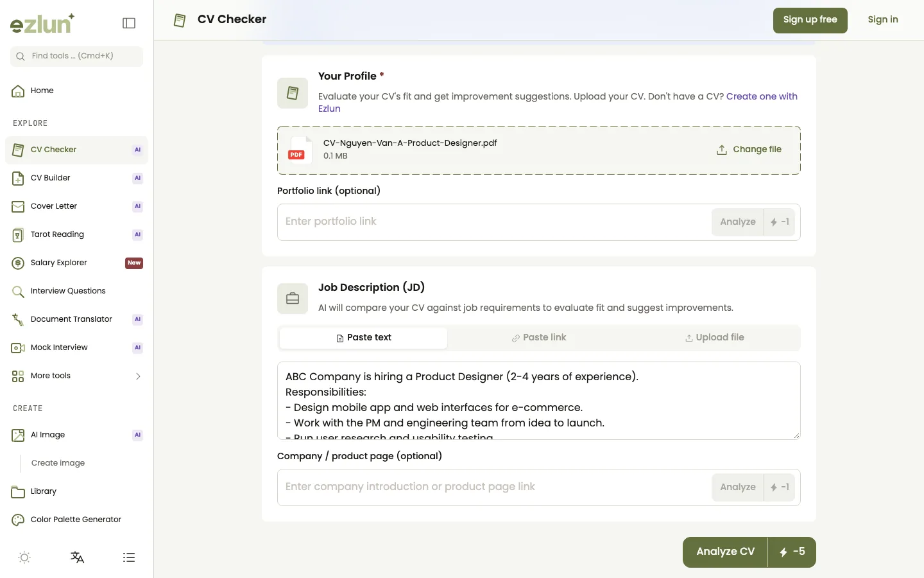Click the Salary Explorer coin icon
Image resolution: width=924 pixels, height=578 pixels.
(x=18, y=263)
